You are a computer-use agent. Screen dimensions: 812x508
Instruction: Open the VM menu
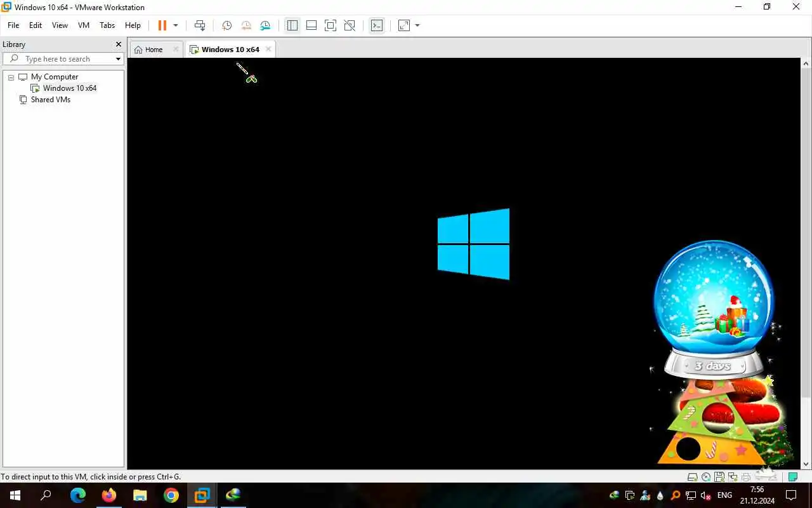(84, 25)
